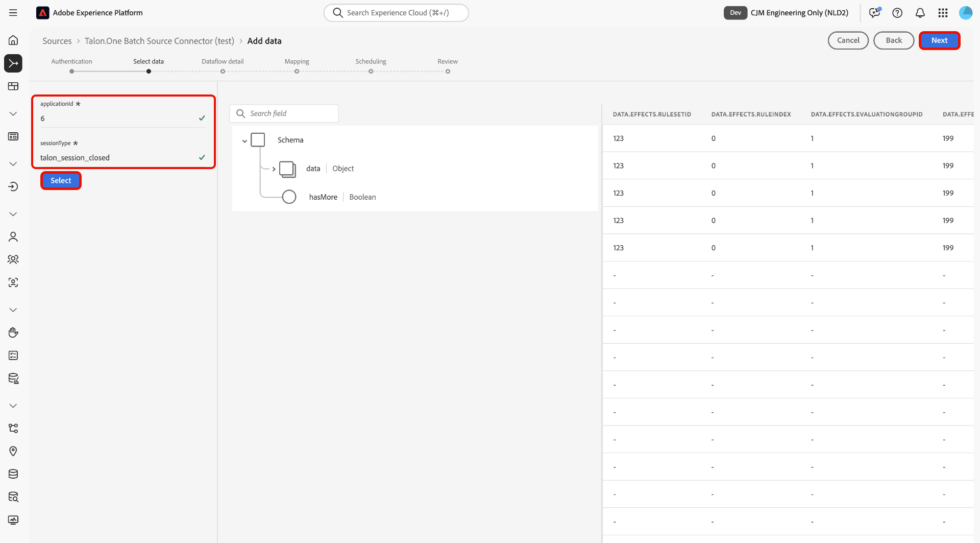
Task: Check the Schema root checkbox
Action: [258, 140]
